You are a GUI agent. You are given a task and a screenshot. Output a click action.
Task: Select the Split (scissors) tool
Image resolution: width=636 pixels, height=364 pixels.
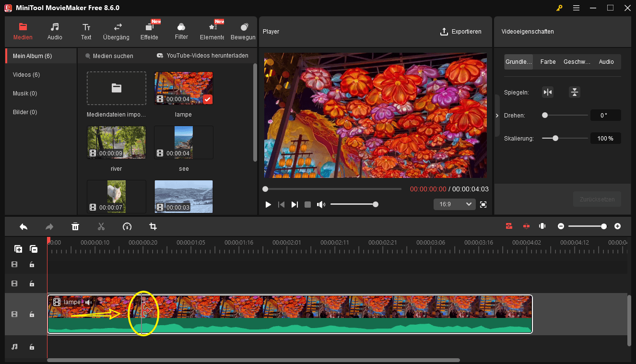pyautogui.click(x=101, y=226)
